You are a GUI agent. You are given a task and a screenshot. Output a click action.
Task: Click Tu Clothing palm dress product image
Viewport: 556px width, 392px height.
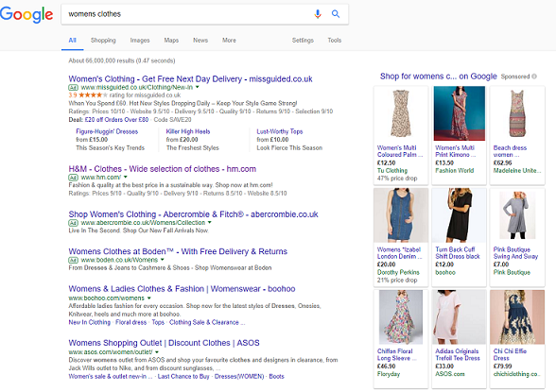[x=401, y=113]
